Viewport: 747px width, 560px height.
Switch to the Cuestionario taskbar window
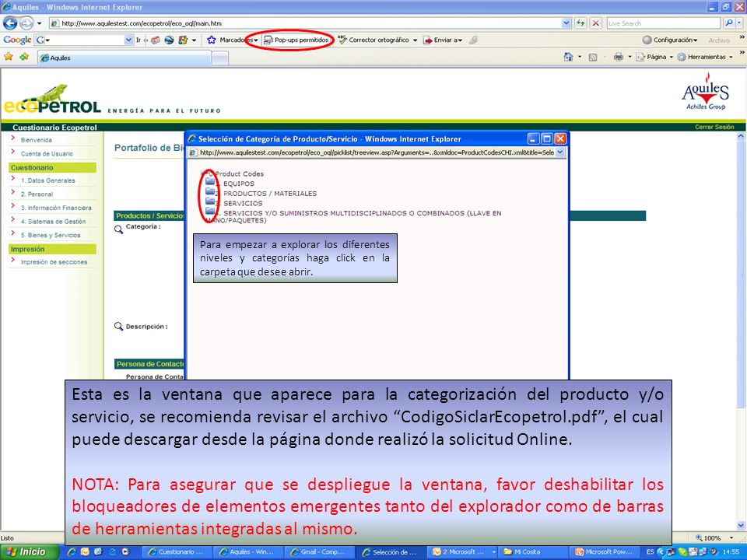(177, 552)
